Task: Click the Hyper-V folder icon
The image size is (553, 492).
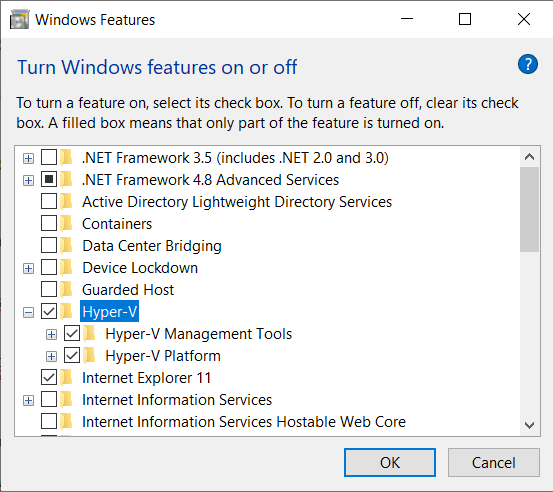Action: 66,311
